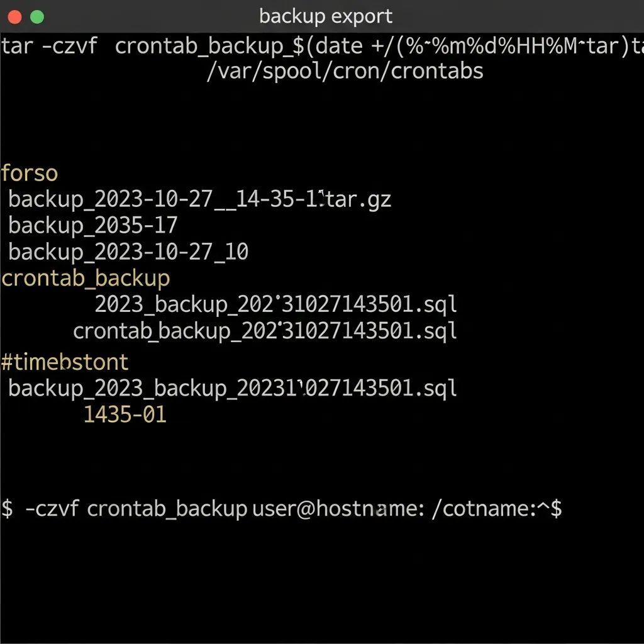Select the crontab_backup directory name
This screenshot has width=644, height=644.
(86, 277)
